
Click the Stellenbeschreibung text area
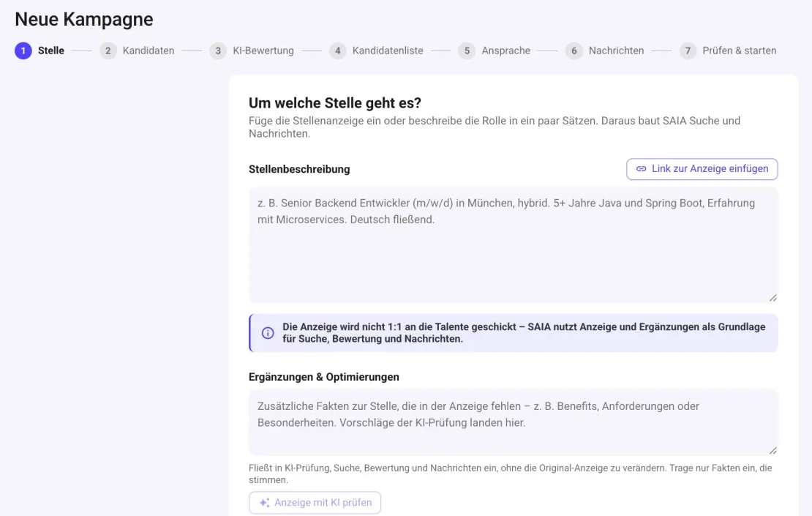click(x=514, y=245)
